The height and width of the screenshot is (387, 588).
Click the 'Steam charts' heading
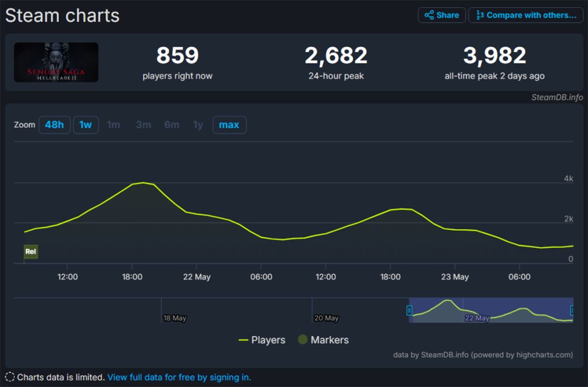click(62, 16)
